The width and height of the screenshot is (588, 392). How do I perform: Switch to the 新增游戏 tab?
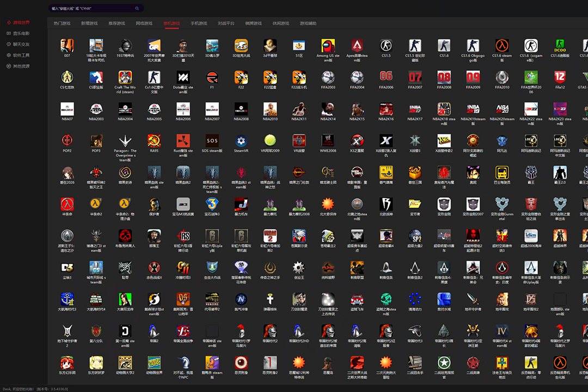coord(89,23)
